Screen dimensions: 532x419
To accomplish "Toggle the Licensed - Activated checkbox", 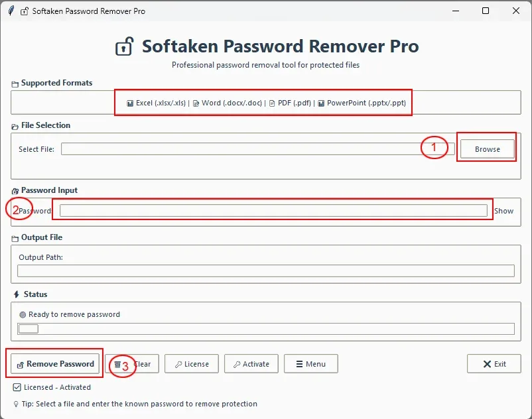I will tap(17, 387).
